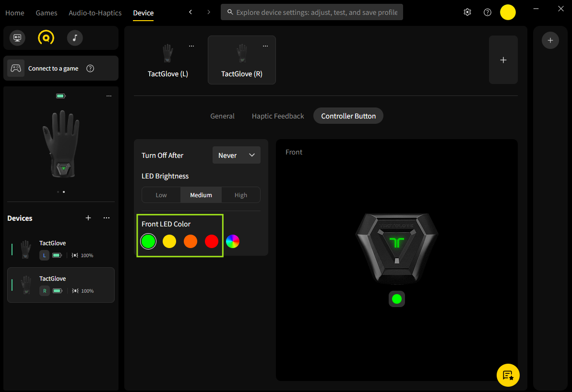Set LED brightness to Low
The height and width of the screenshot is (392, 572).
161,195
